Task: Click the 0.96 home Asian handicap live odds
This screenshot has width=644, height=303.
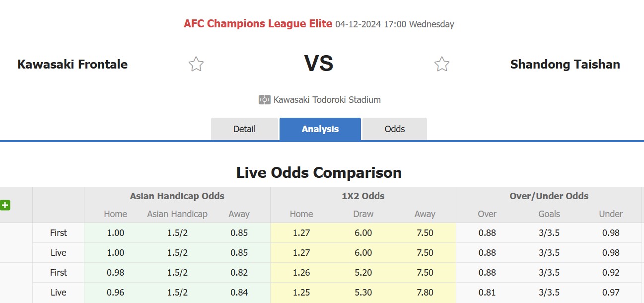Action: click(x=116, y=293)
